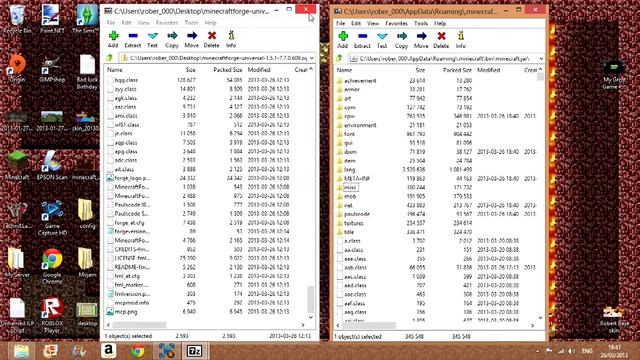Select forge_logo.png entry in left window
This screenshot has height=360, width=640.
click(x=128, y=178)
